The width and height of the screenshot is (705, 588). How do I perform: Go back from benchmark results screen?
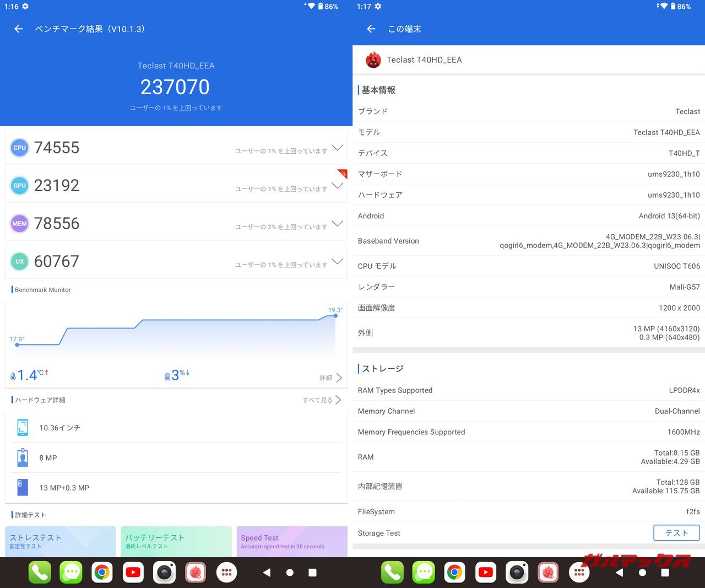point(19,29)
